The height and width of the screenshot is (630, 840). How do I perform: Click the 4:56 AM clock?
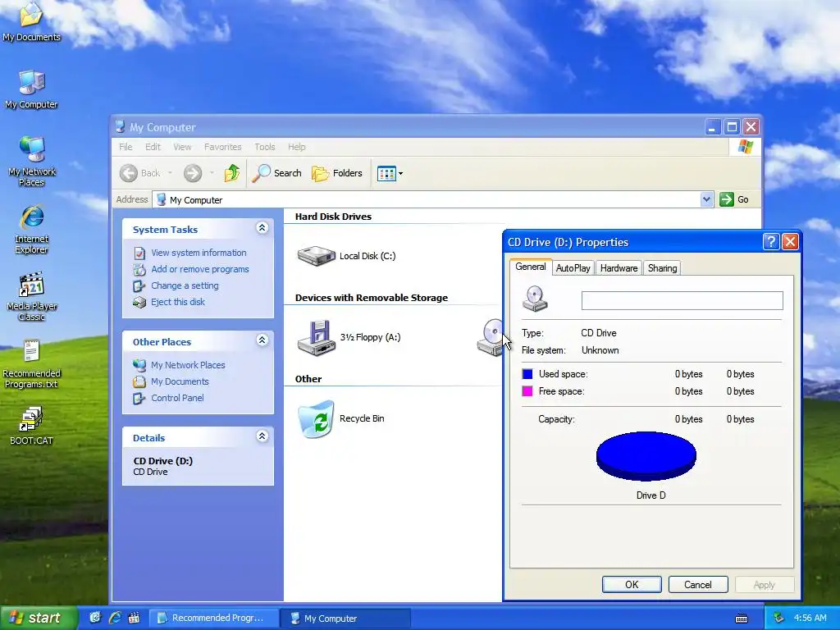tap(810, 619)
